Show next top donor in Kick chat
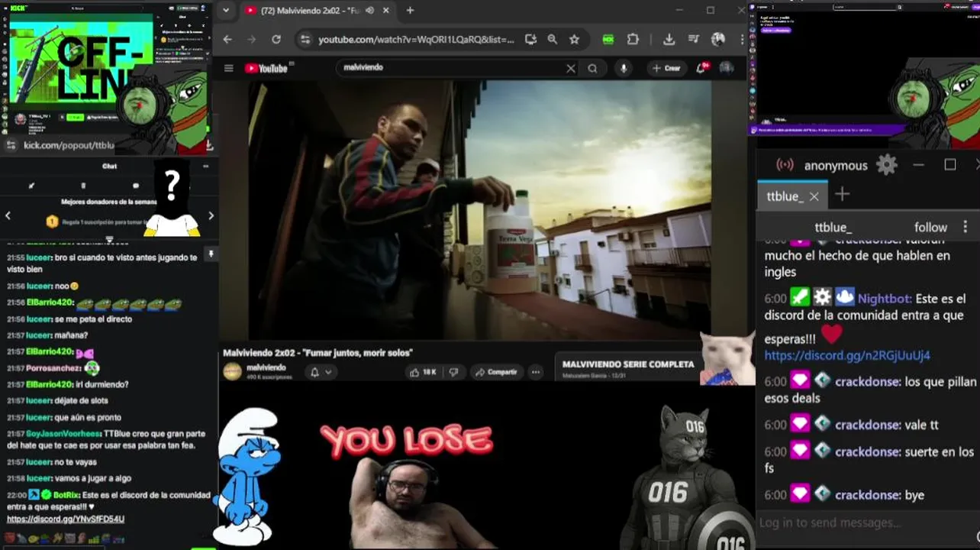The image size is (980, 550). coord(211,215)
